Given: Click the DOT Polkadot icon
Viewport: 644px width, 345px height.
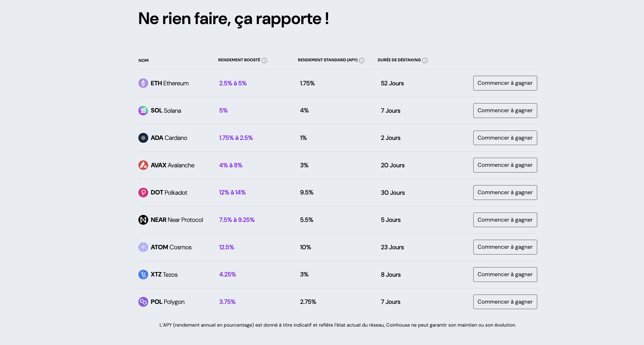Looking at the screenshot, I should (x=143, y=192).
